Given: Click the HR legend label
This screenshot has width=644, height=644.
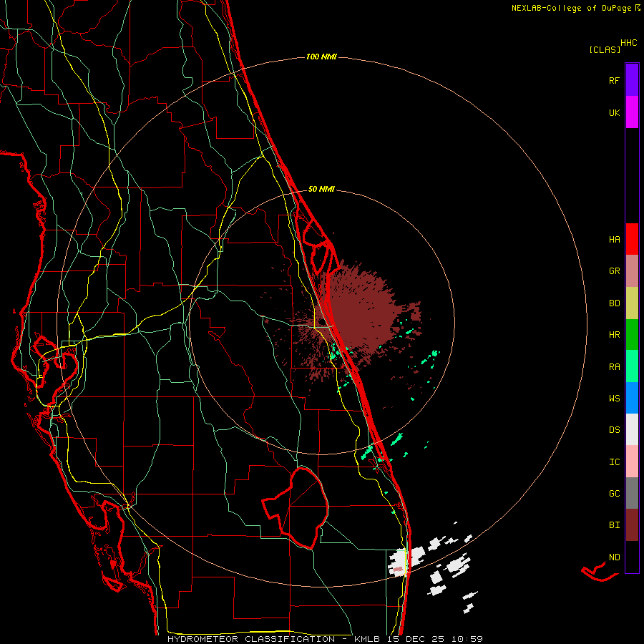Looking at the screenshot, I should tap(614, 335).
